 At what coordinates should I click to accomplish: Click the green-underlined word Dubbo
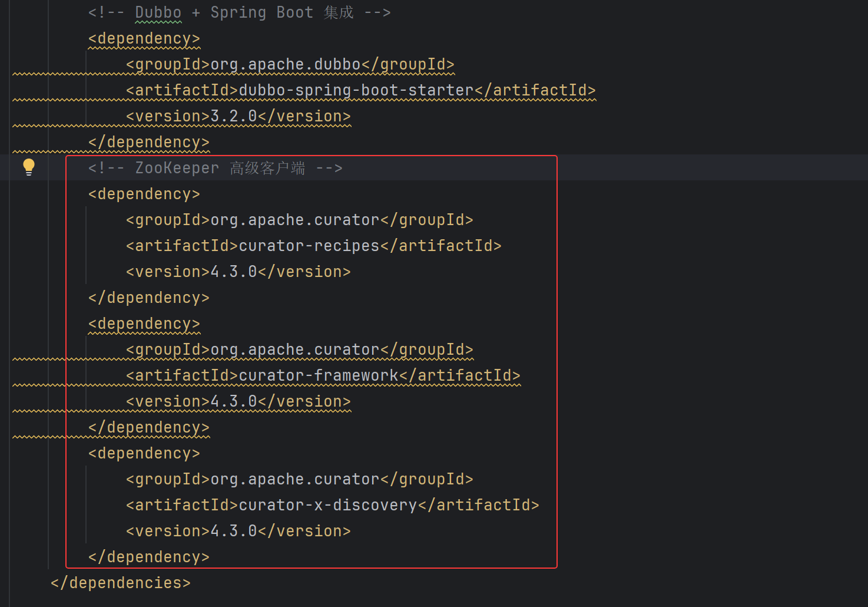[158, 12]
